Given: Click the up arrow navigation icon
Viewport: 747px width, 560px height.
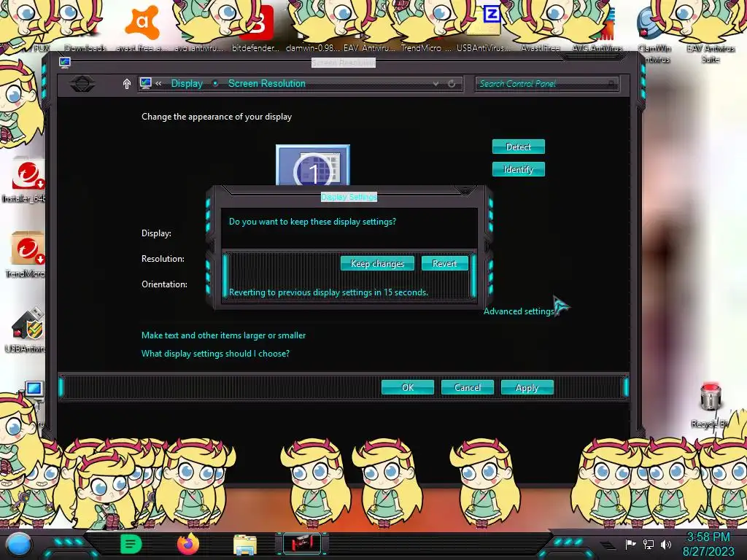Looking at the screenshot, I should 127,84.
